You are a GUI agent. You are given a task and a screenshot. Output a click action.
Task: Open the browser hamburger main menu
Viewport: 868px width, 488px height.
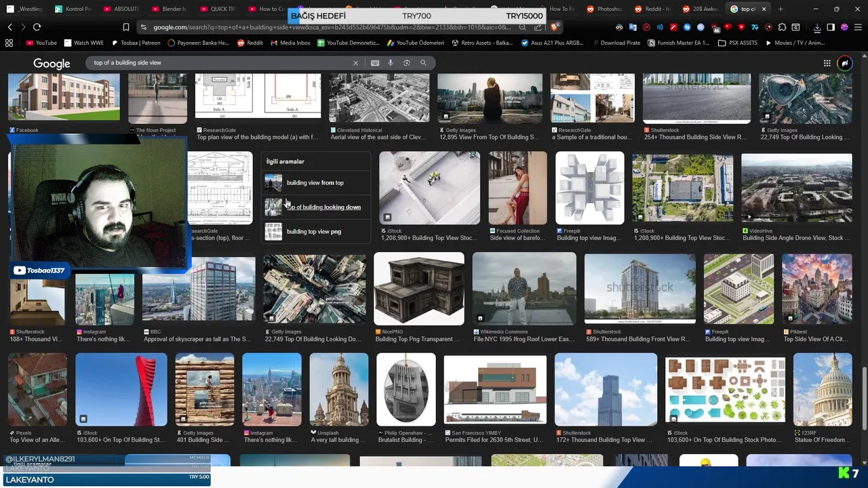click(858, 27)
